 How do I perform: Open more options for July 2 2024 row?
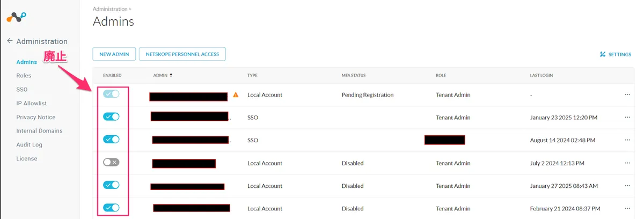coord(627,163)
